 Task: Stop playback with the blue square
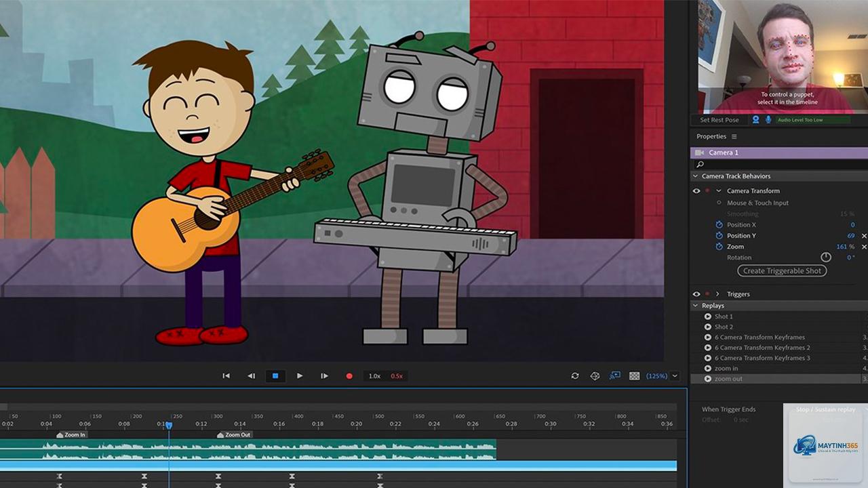coord(275,375)
